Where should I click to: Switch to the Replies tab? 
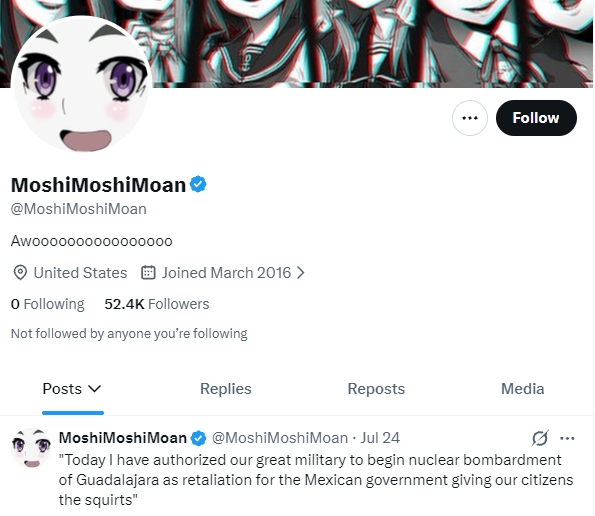click(x=226, y=389)
